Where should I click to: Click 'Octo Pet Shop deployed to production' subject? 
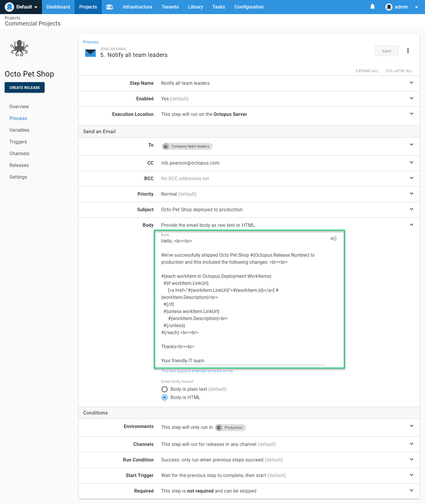click(x=202, y=210)
